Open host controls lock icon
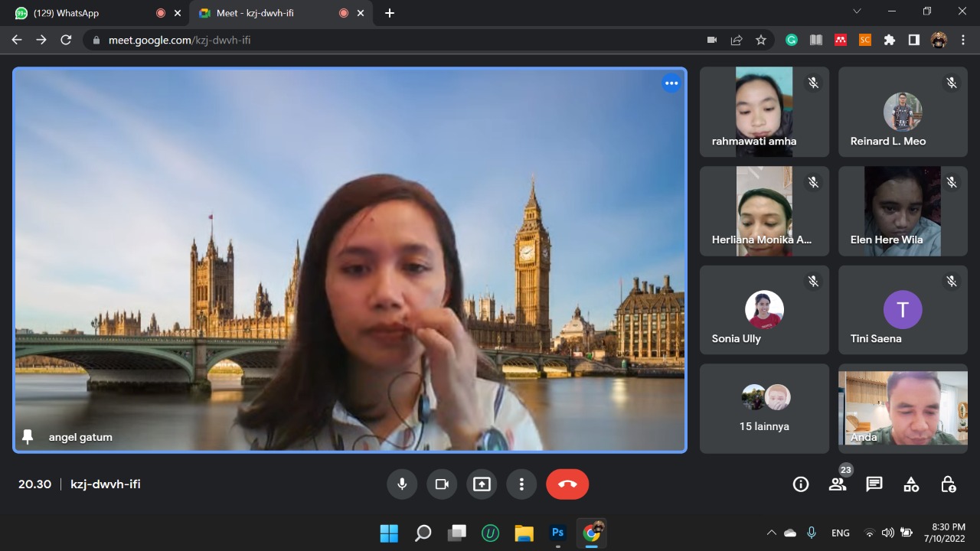The image size is (980, 551). (x=948, y=484)
